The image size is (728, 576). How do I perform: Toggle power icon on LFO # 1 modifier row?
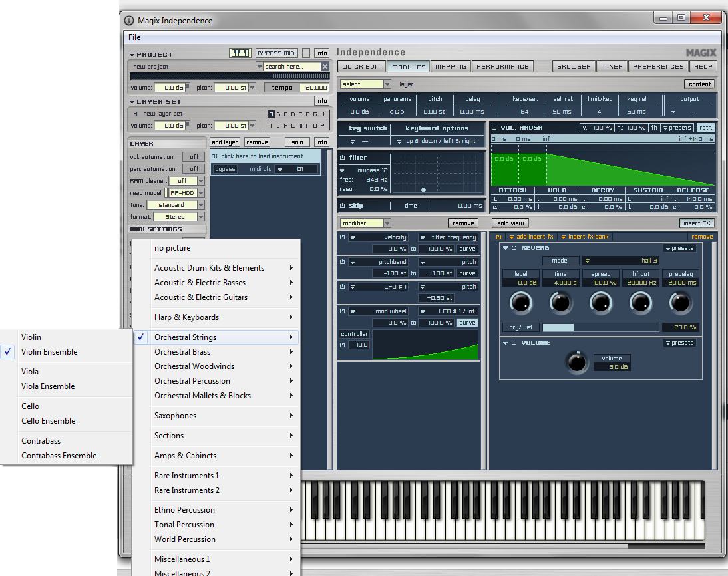[x=343, y=287]
